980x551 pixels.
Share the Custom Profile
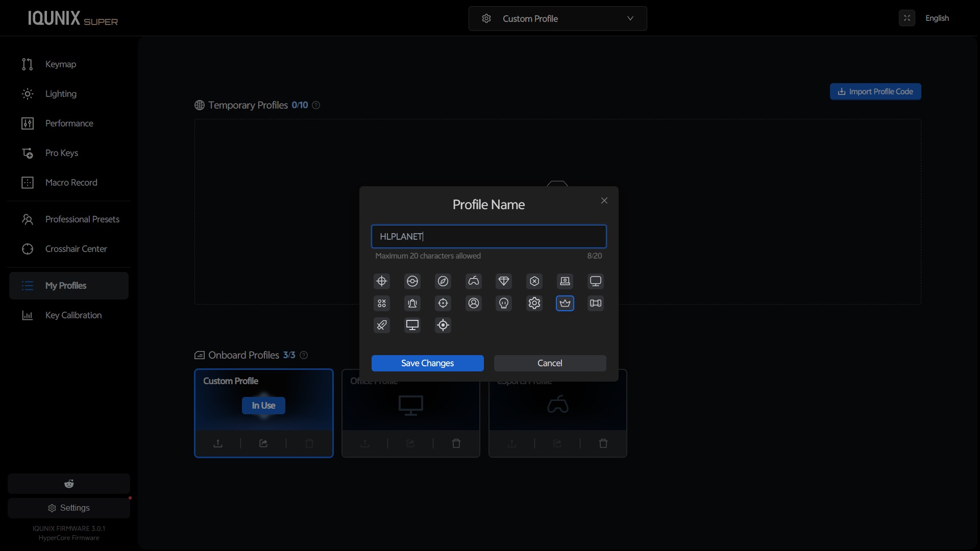(x=263, y=443)
